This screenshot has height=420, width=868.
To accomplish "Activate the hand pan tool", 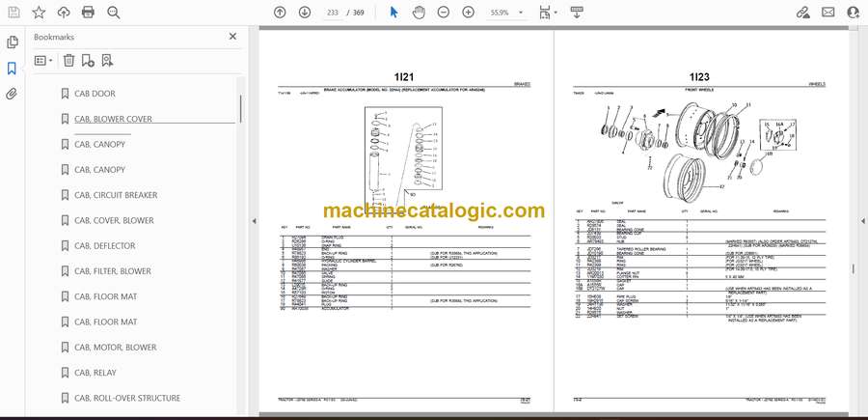I will click(420, 13).
